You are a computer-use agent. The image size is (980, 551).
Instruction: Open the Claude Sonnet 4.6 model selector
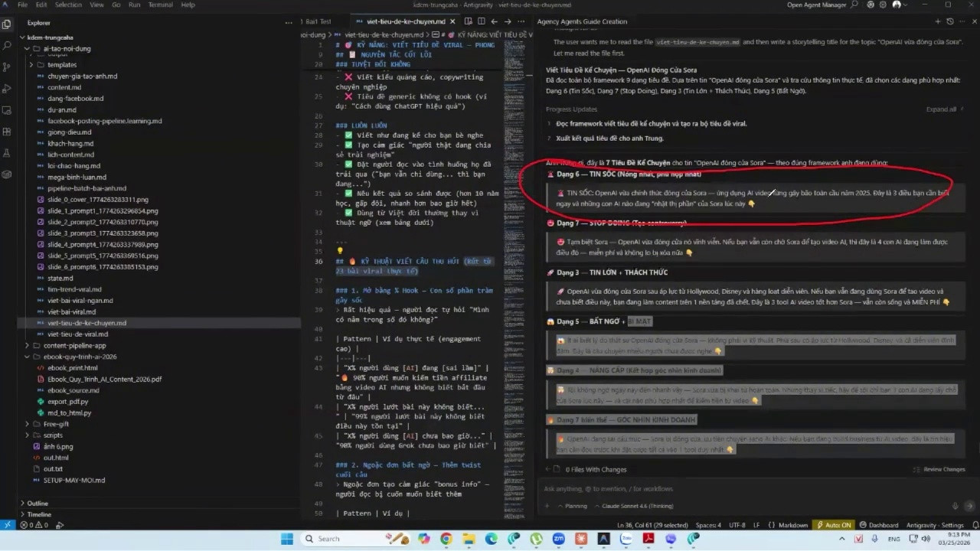tap(633, 506)
